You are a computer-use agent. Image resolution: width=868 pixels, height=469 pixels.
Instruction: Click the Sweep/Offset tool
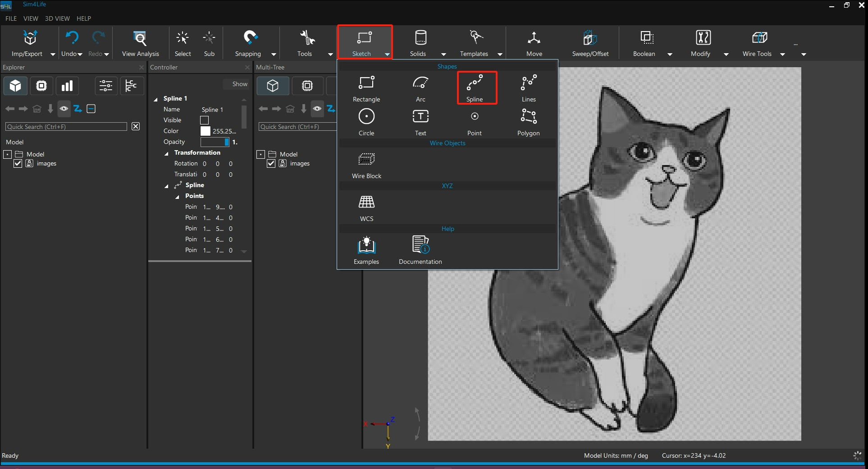pos(590,43)
